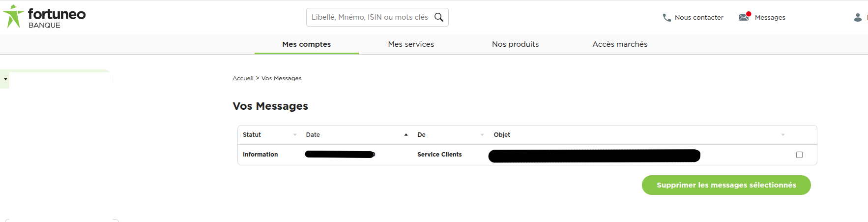The width and height of the screenshot is (868, 222).
Task: Go to Accès marchés tab
Action: 620,44
